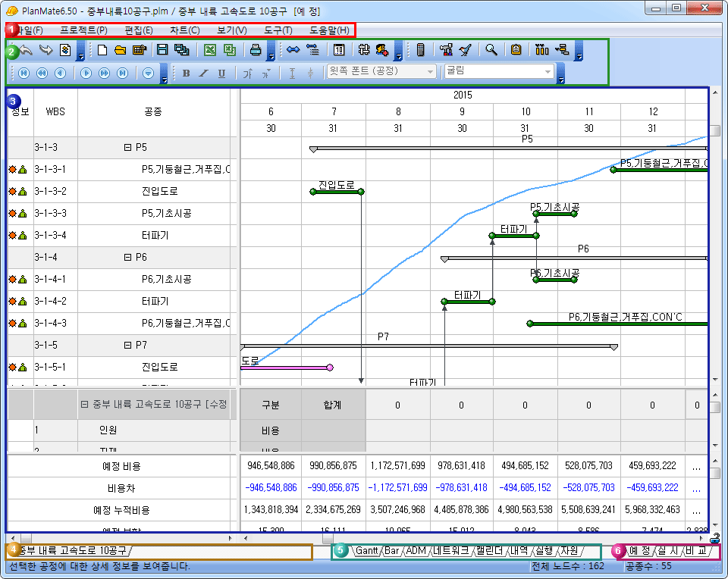
Task: Click the calendar icon in toolbar
Action: 339,50
